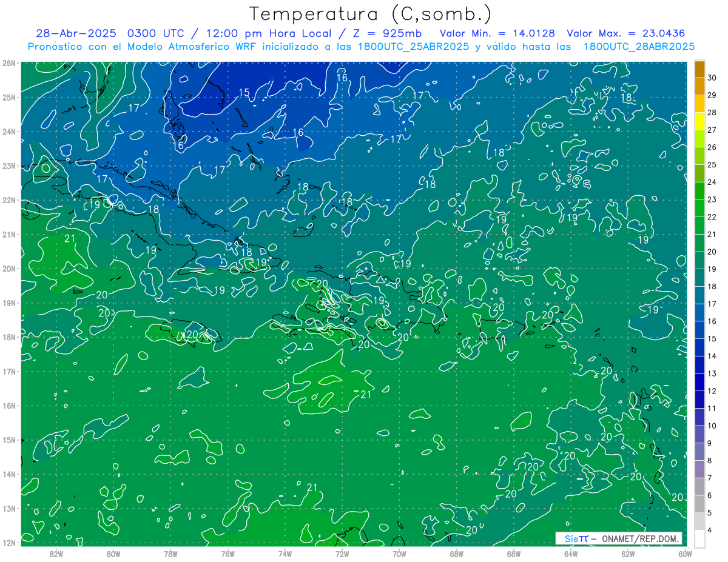Image resolution: width=728 pixels, height=562 pixels.
Task: Click the "82W" longitude axis label
Action: click(x=56, y=554)
